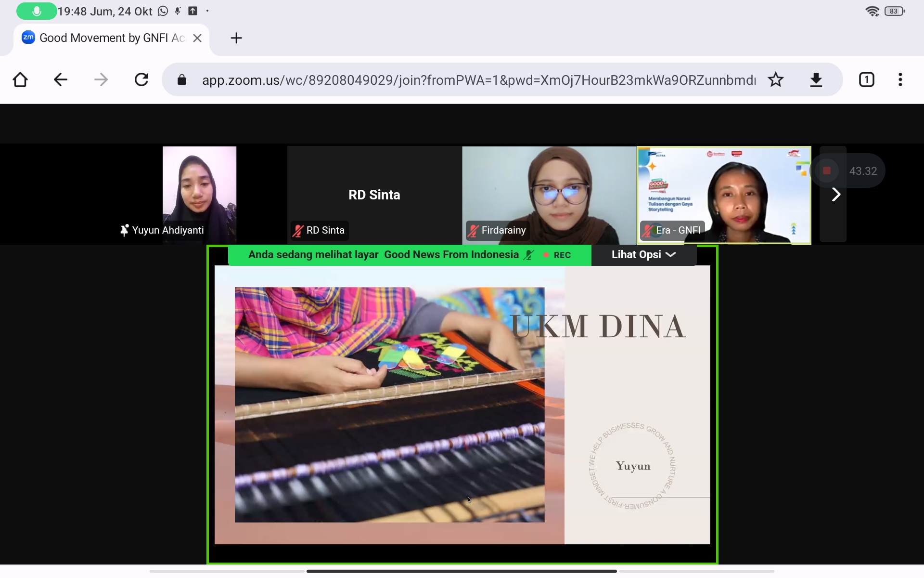Expand Lihat Opsi dropdown
The image size is (924, 578).
(x=643, y=255)
